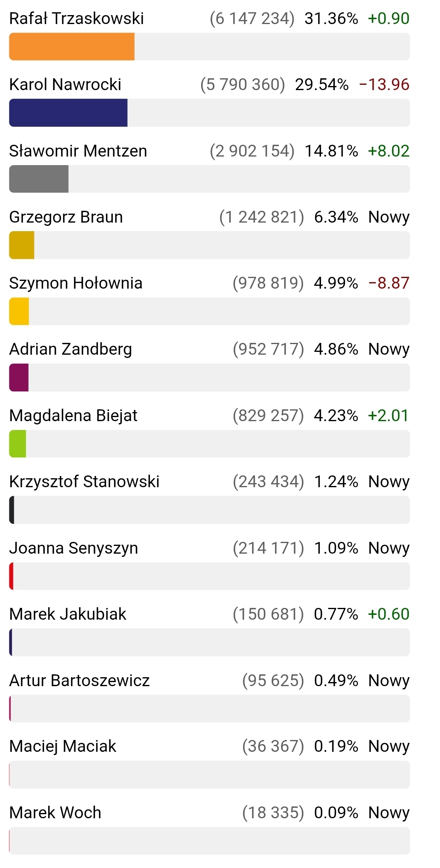Click the empty track of Marek Jakubiak's bar
The height and width of the screenshot is (868, 440).
210,642
